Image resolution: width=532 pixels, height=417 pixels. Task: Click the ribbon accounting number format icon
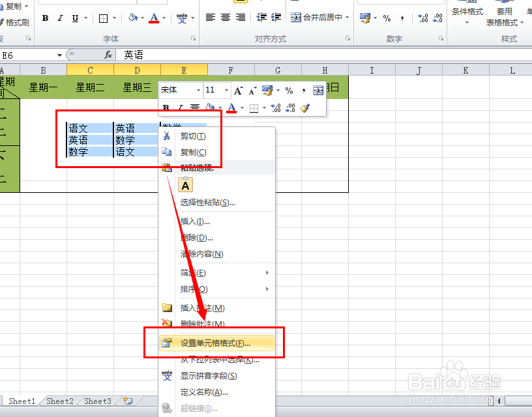pyautogui.click(x=365, y=18)
